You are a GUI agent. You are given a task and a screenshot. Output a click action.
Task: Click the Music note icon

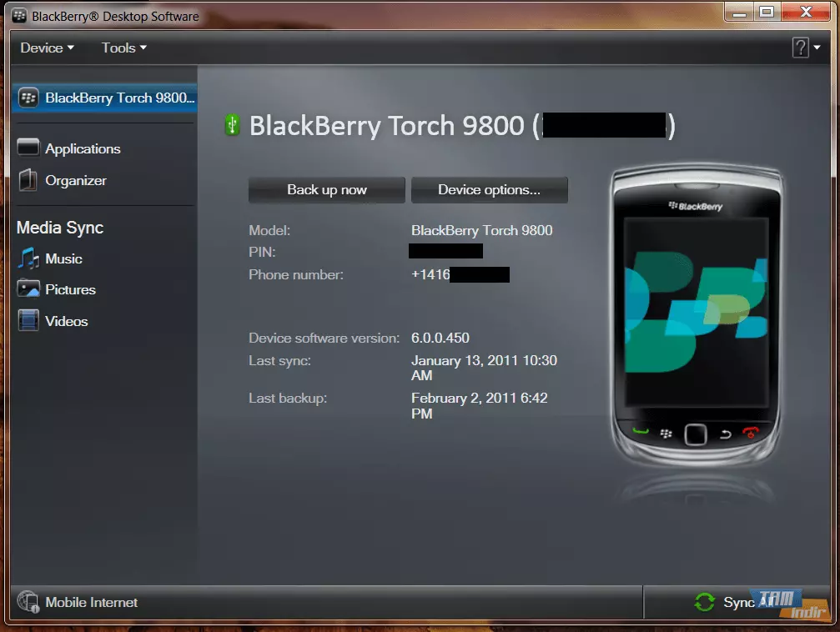[28, 258]
